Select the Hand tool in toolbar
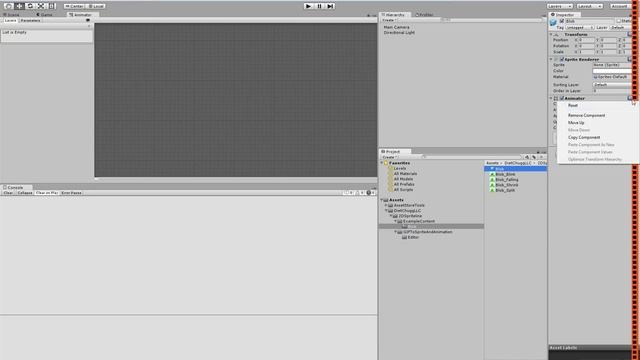The height and width of the screenshot is (360, 640). (8, 6)
